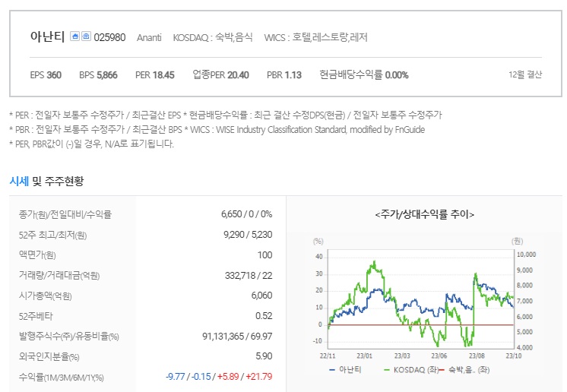Select the 52주베타 value 0.52

tap(264, 316)
